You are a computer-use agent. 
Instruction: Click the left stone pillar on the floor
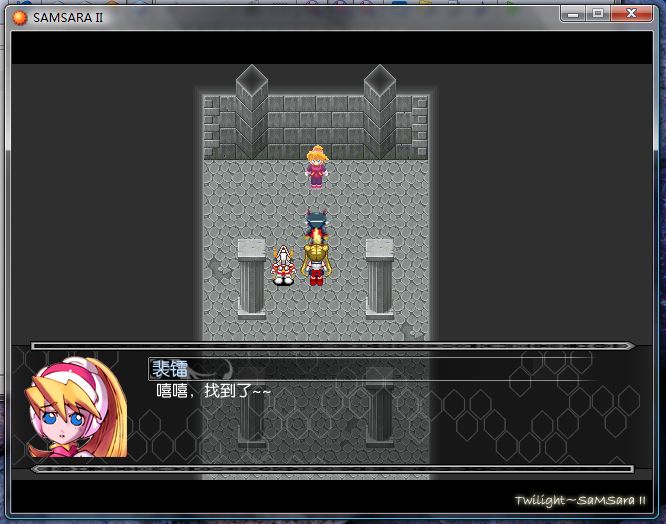(251, 279)
